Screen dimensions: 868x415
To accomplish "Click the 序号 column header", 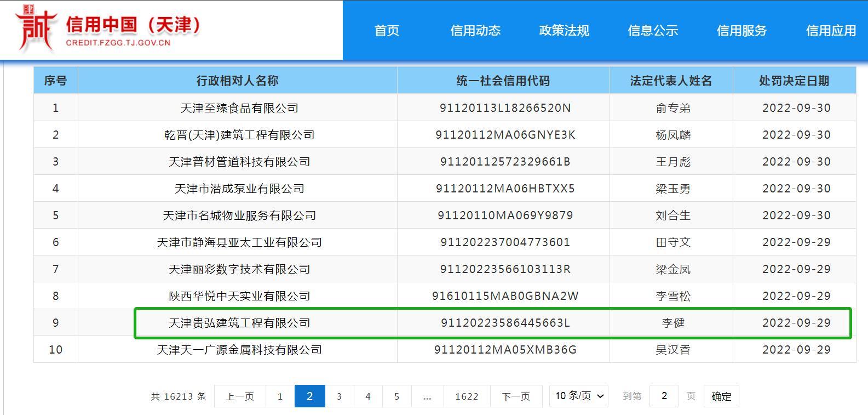I will coord(56,81).
